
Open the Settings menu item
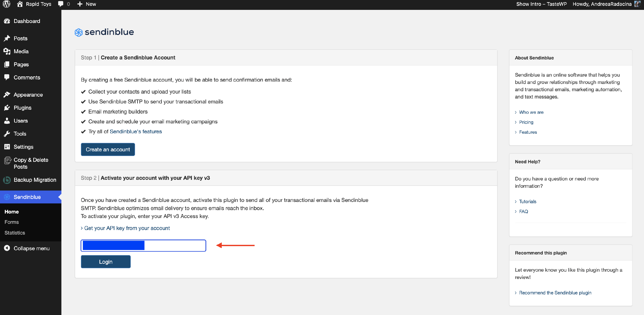(23, 147)
